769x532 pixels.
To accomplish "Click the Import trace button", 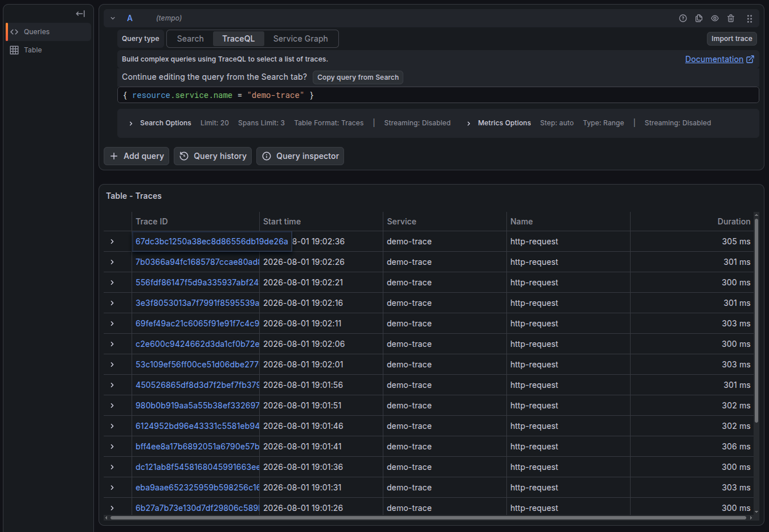I will pyautogui.click(x=731, y=39).
